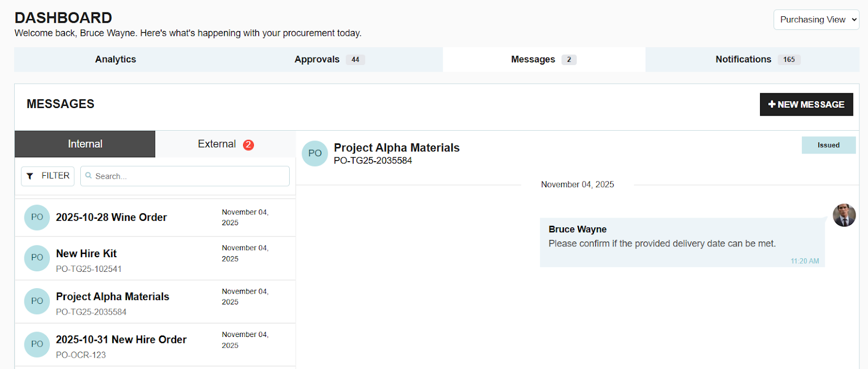Screen dimensions: 868x369
Task: Click the search magnifier icon
Action: coord(88,176)
